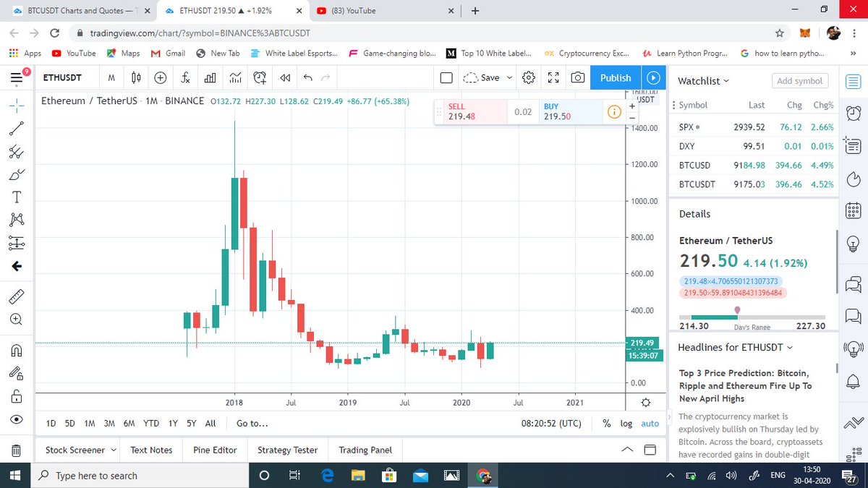Screen dimensions: 868x488
Task: Open the hamburger main menu
Action: 17,77
